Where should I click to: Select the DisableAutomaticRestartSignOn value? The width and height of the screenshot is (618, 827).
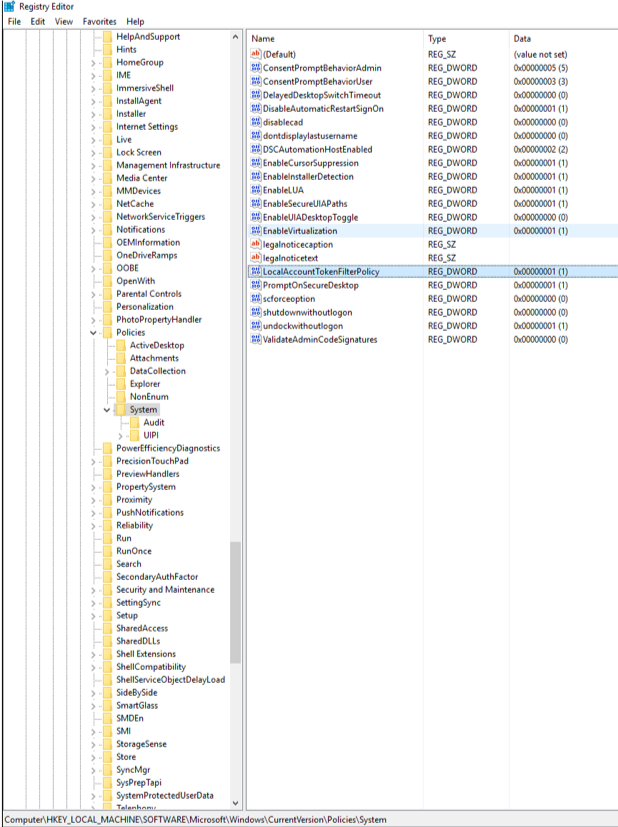point(323,109)
